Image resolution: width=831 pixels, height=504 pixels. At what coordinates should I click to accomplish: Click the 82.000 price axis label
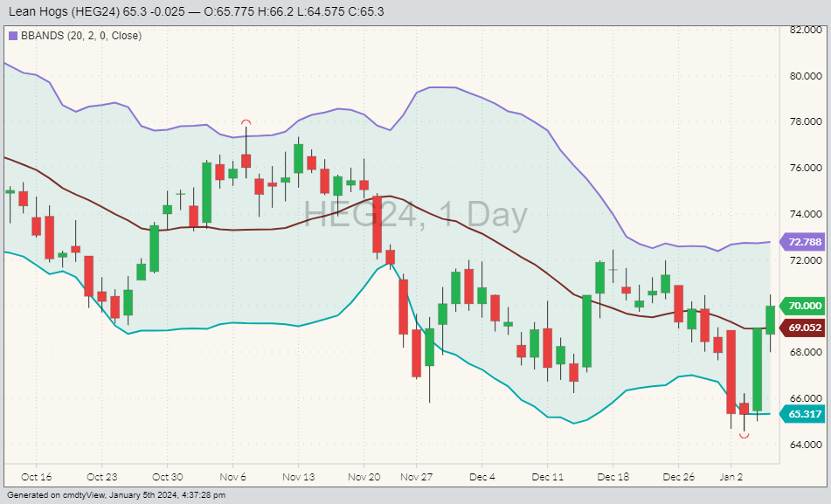point(804,30)
